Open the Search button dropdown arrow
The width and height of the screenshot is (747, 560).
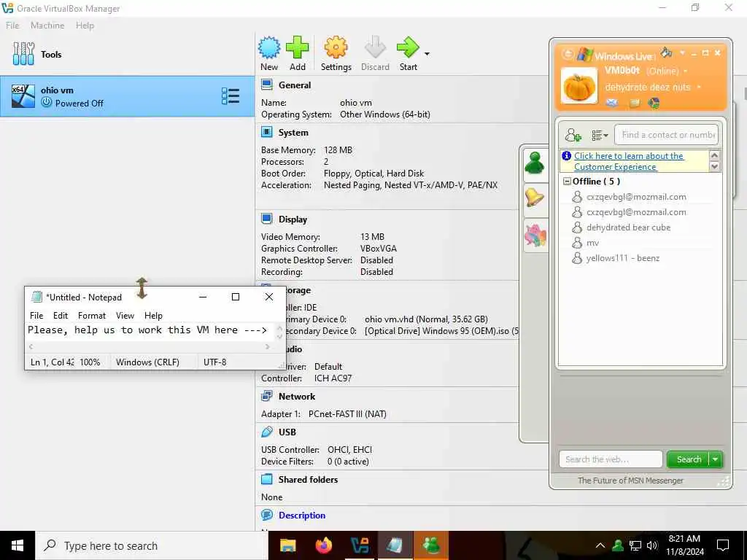[x=716, y=459]
